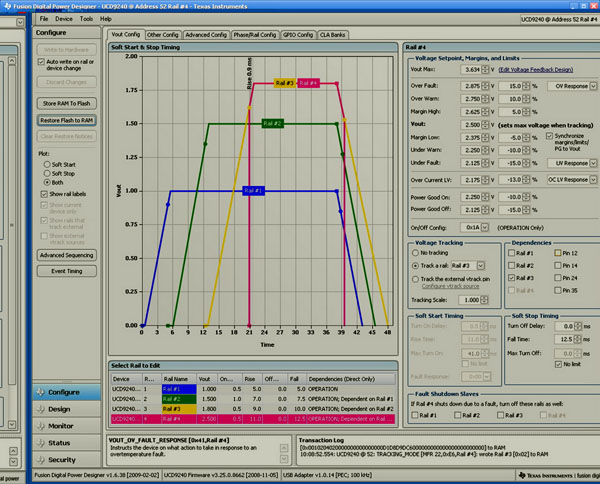Click the app icon in title bar

pos(7,6)
